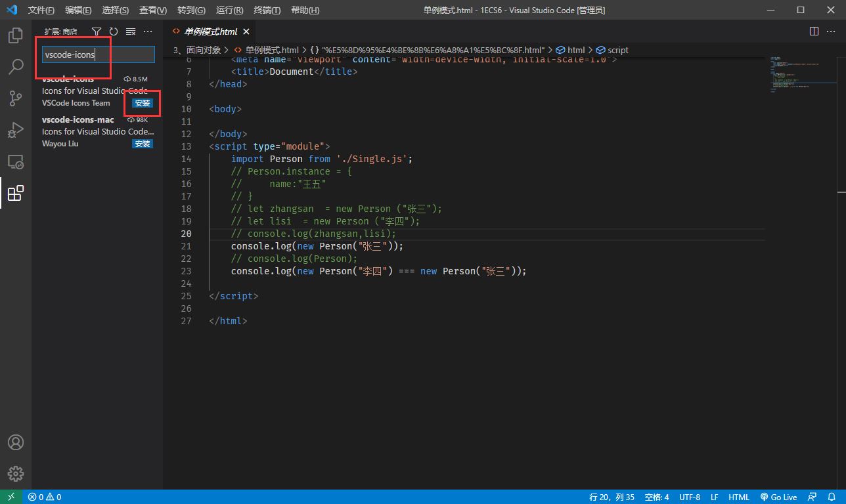
Task: Change language mode HTML in the status bar
Action: 739,497
